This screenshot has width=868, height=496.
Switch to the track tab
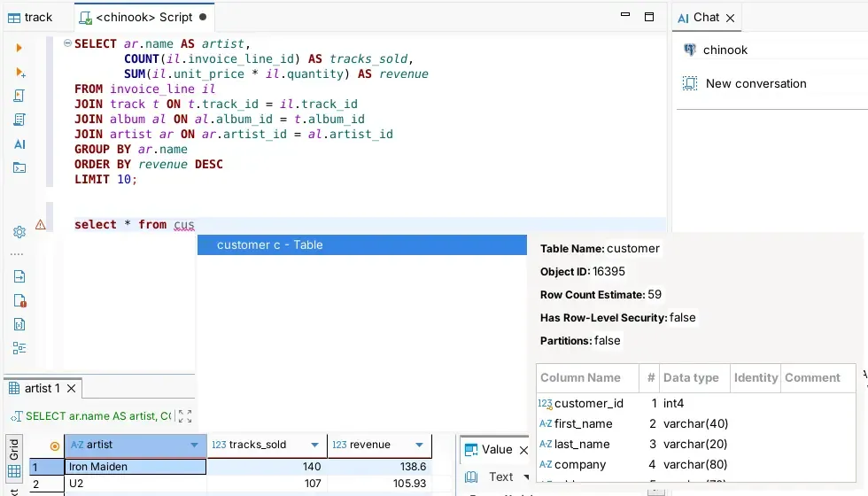coord(30,17)
